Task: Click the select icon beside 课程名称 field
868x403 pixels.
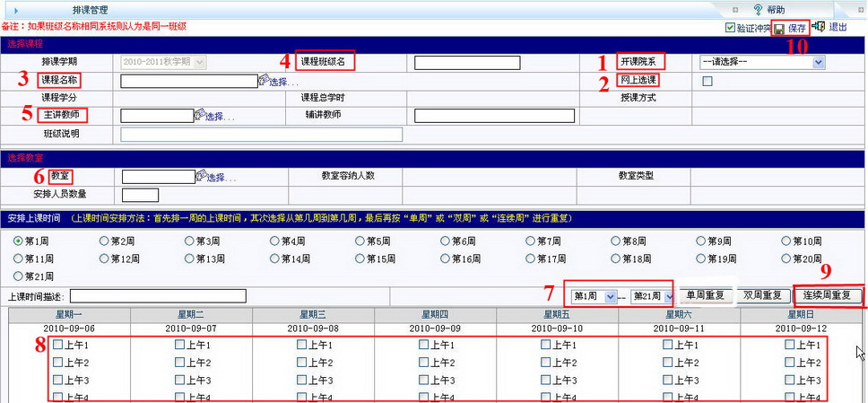Action: (264, 81)
